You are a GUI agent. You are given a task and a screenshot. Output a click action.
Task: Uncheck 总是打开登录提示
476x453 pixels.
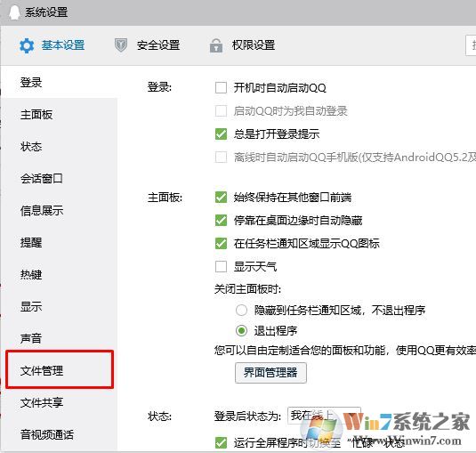(221, 133)
